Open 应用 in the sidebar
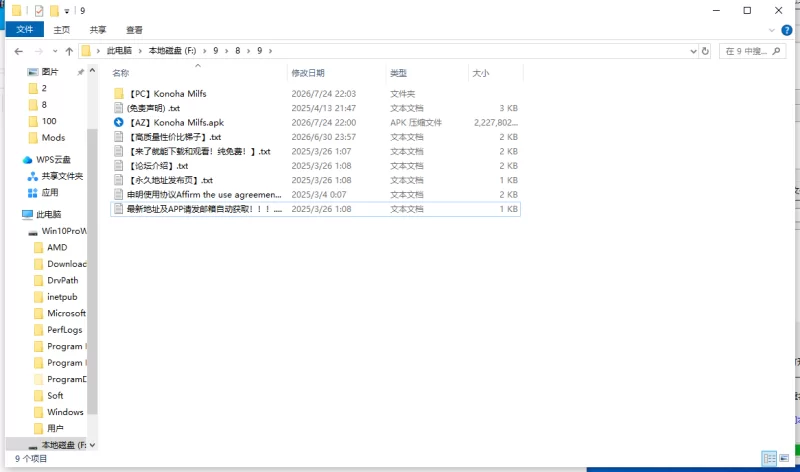800x472 pixels. pos(49,192)
